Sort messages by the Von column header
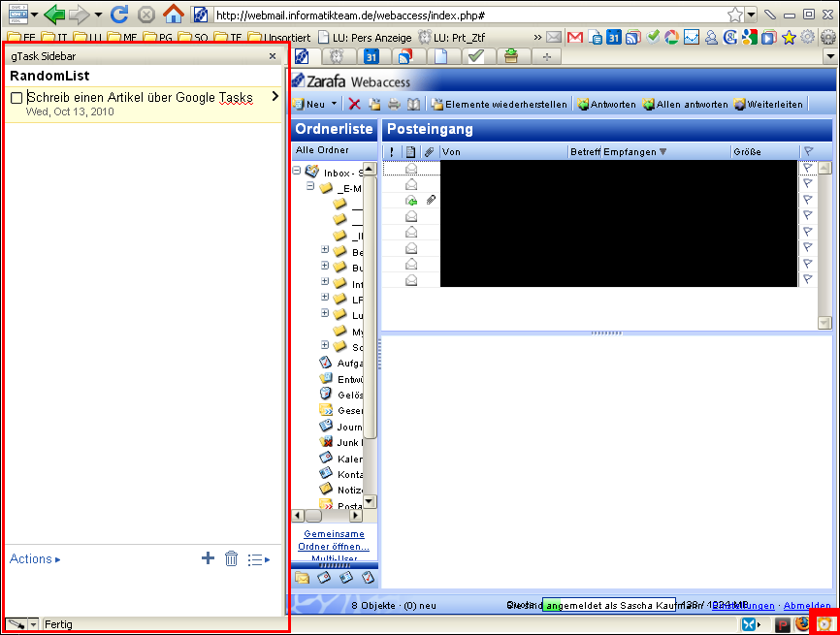840x635 pixels. 503,152
